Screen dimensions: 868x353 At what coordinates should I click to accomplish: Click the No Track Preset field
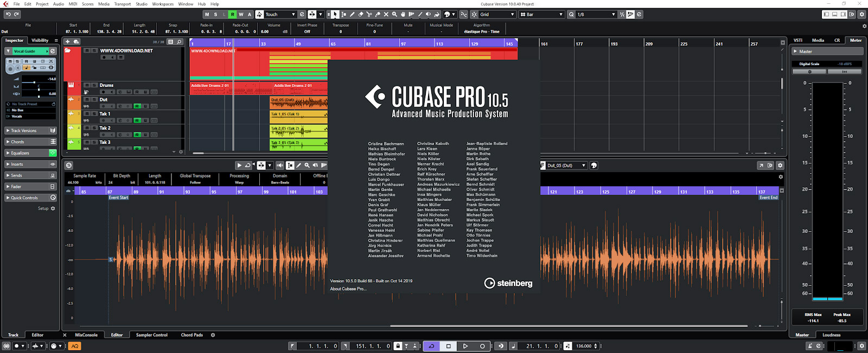pos(30,104)
